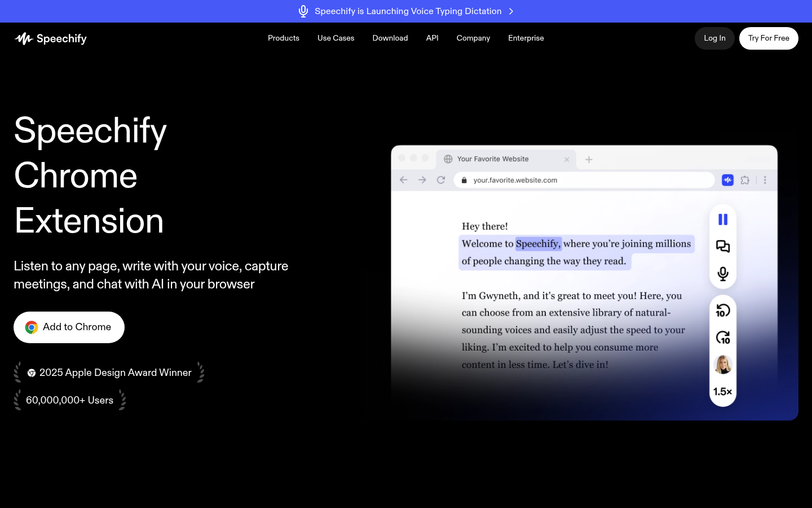812x508 pixels.
Task: Click the voice typing microphone in widget
Action: click(723, 274)
